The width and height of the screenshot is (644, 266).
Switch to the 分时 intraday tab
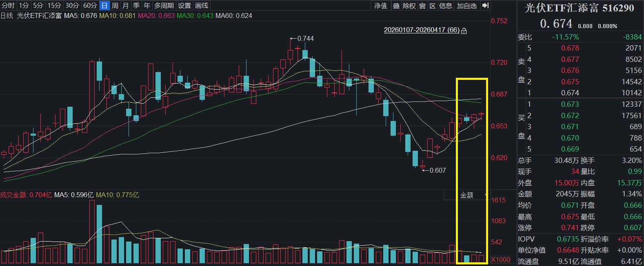tap(8, 6)
